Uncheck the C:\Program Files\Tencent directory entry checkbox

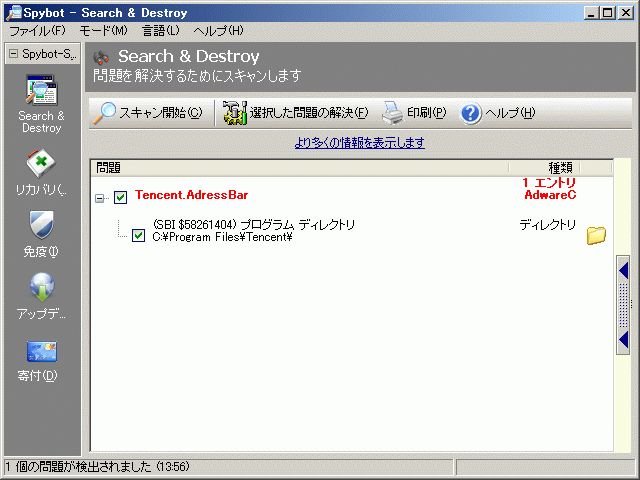[x=139, y=236]
